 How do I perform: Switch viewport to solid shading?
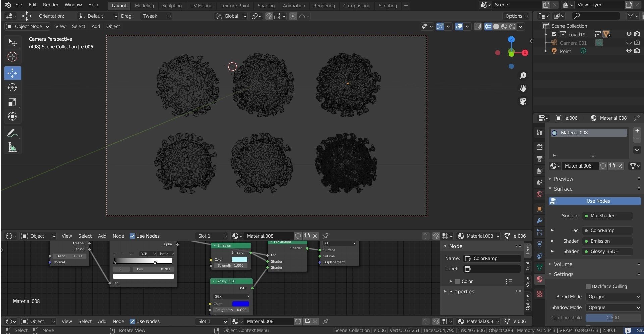(496, 26)
